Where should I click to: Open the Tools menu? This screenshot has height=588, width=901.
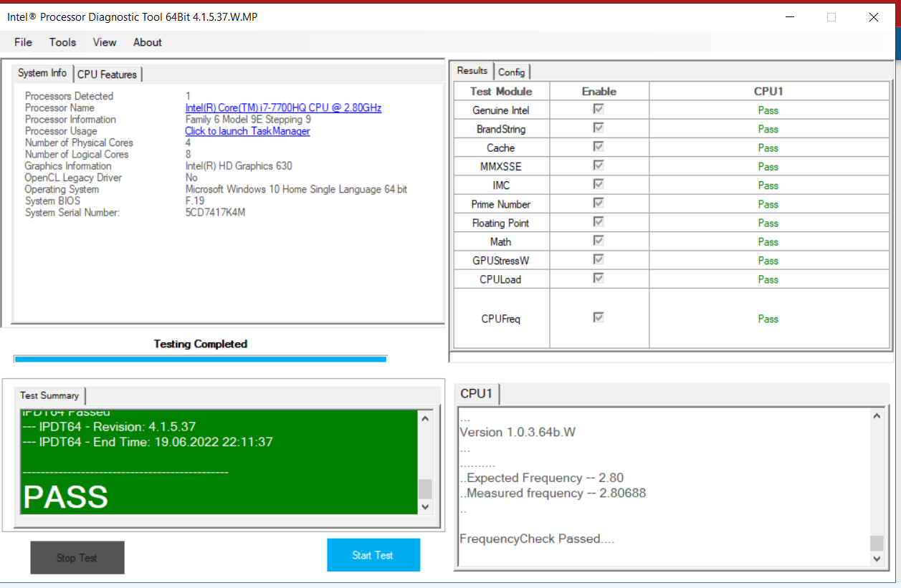pyautogui.click(x=62, y=42)
